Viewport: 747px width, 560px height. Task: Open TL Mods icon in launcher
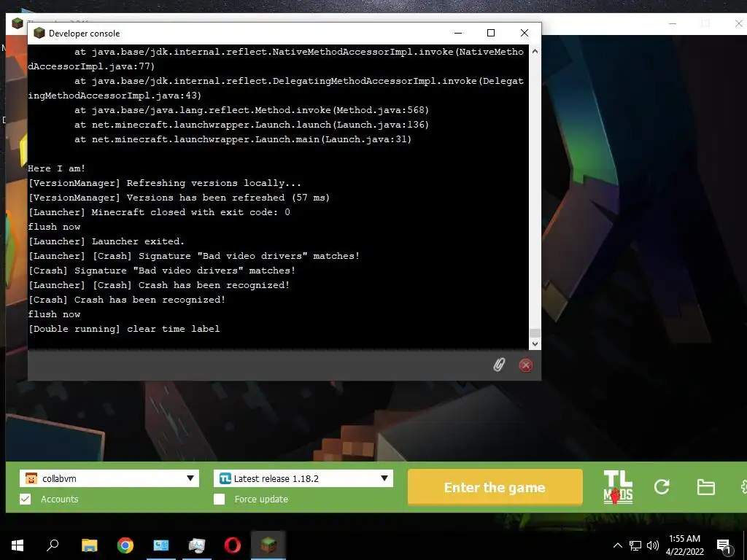[618, 487]
